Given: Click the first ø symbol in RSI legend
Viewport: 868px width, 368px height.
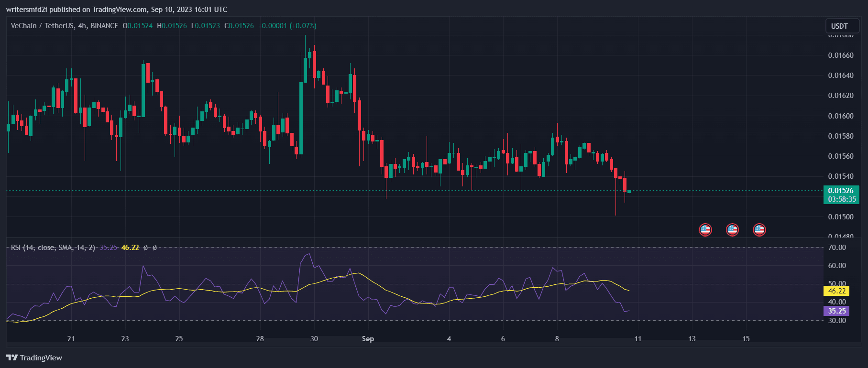Looking at the screenshot, I should coord(145,248).
